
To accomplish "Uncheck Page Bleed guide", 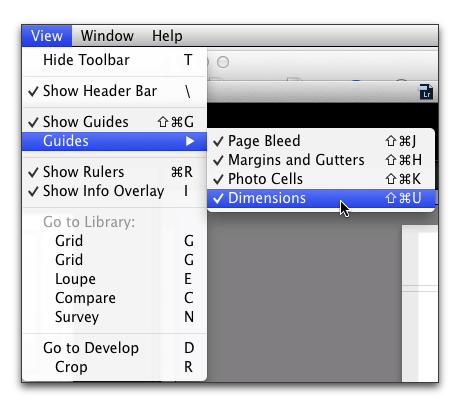I will (x=321, y=141).
